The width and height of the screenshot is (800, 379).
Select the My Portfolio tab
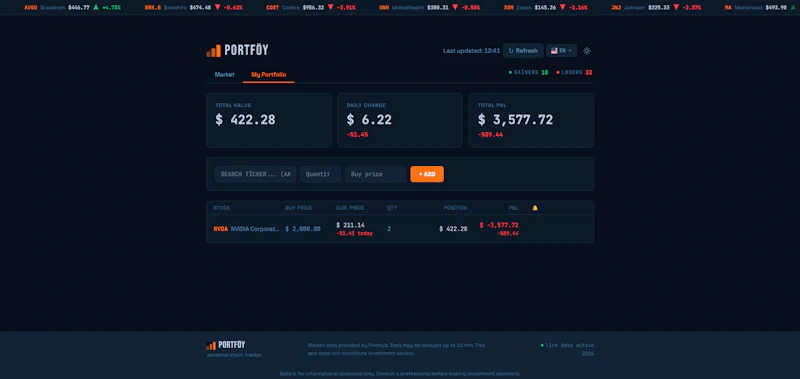[268, 74]
